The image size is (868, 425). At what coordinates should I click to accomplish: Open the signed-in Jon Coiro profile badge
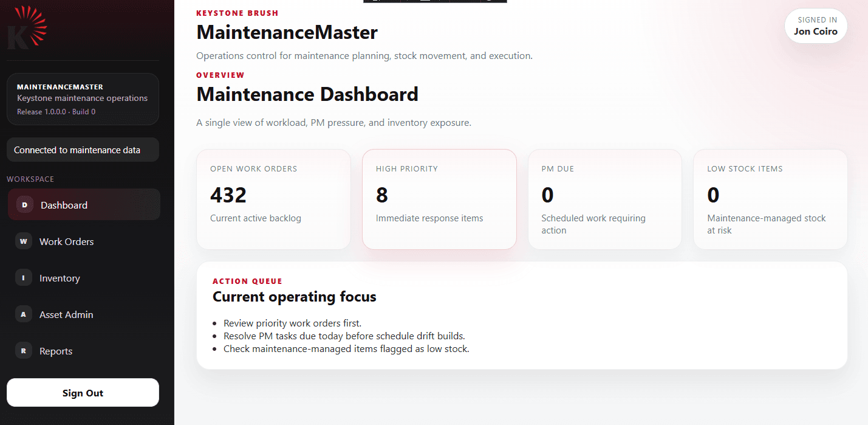[816, 26]
